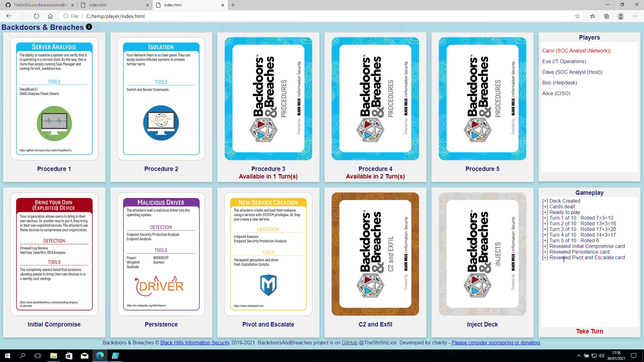Open the Black Hills Information Security link

(195, 343)
